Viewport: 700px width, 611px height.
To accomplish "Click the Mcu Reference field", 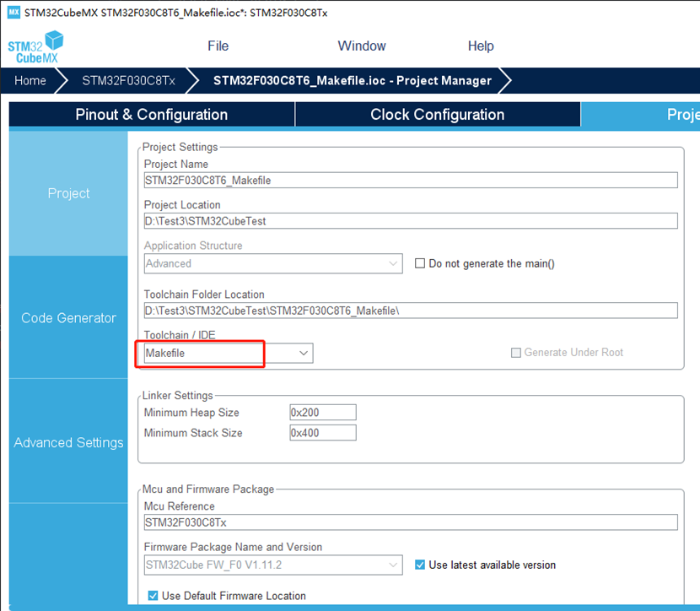I will point(411,522).
